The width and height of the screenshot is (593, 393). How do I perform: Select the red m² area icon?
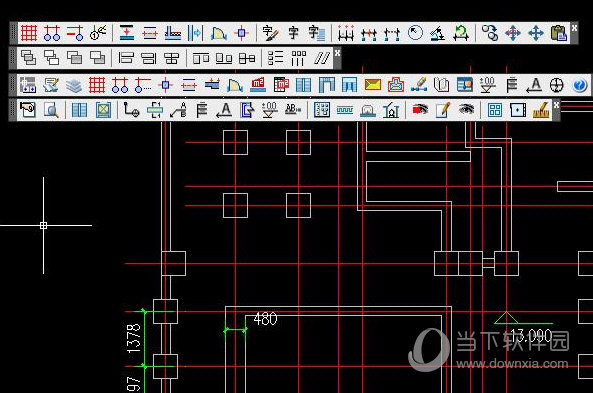258,85
